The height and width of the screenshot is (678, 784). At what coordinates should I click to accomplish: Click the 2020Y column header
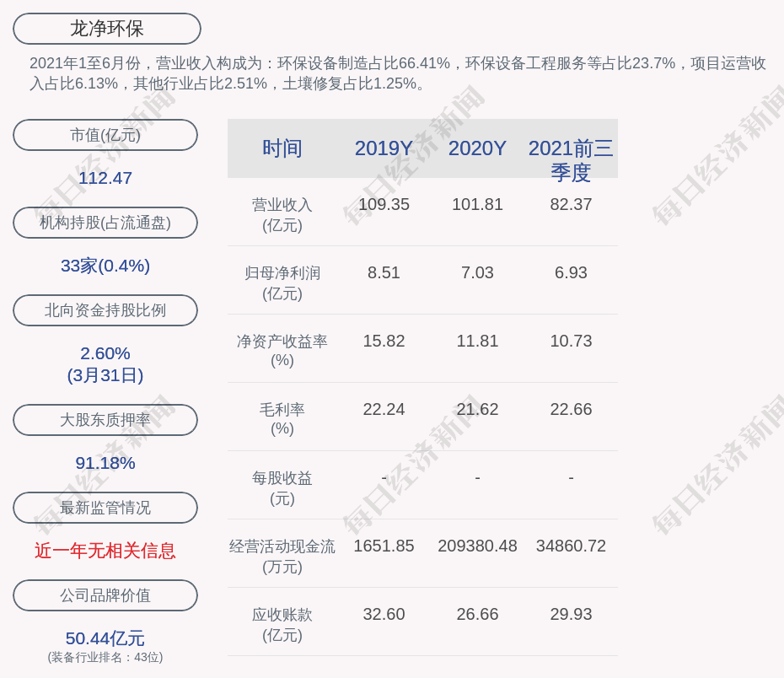(477, 148)
